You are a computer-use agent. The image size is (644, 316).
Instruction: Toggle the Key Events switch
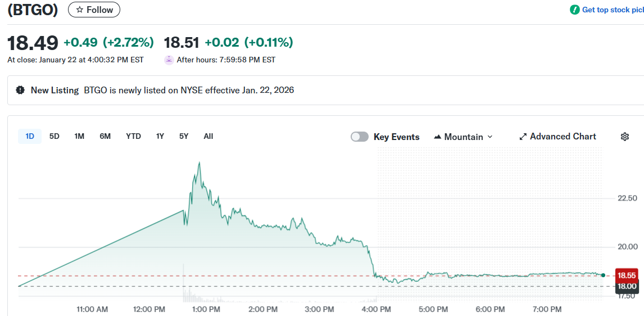[x=360, y=137]
